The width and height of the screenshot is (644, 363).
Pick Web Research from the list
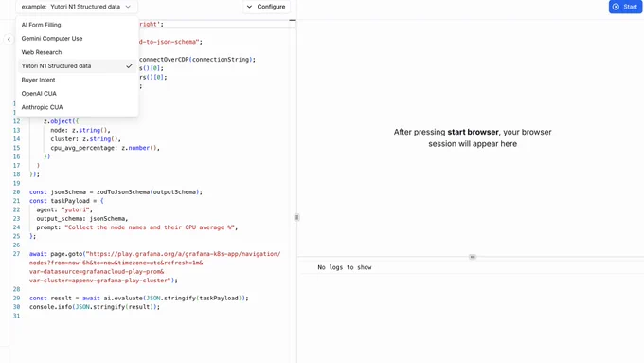click(x=42, y=52)
